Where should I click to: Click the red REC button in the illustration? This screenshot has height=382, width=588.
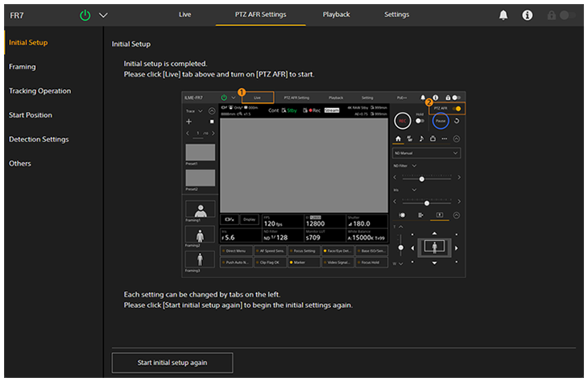point(403,121)
